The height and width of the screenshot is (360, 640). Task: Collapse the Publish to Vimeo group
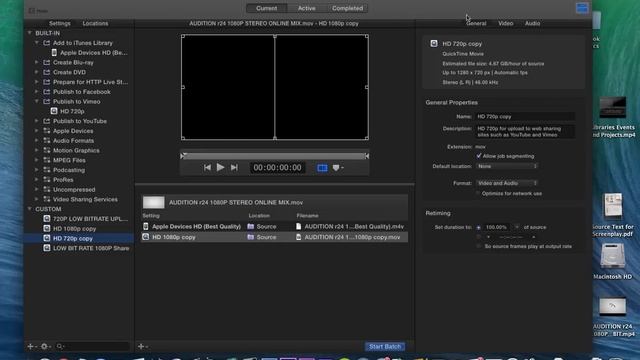[37, 101]
